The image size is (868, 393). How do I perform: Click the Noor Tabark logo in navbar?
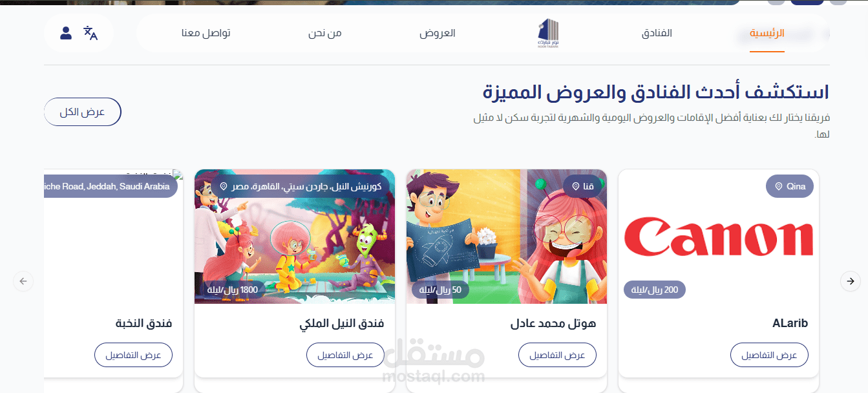coord(549,33)
